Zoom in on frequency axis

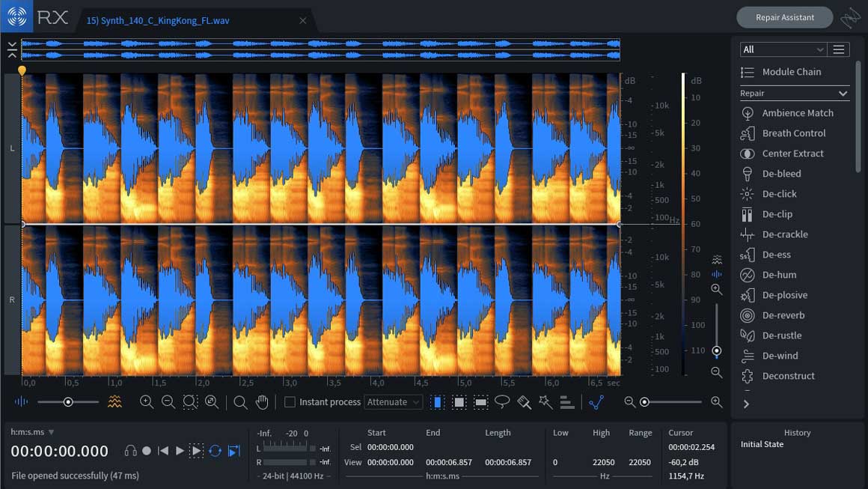coord(716,289)
